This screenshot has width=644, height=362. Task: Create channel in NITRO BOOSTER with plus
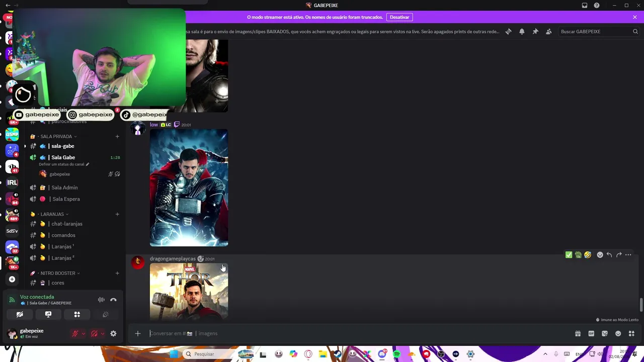(x=117, y=273)
